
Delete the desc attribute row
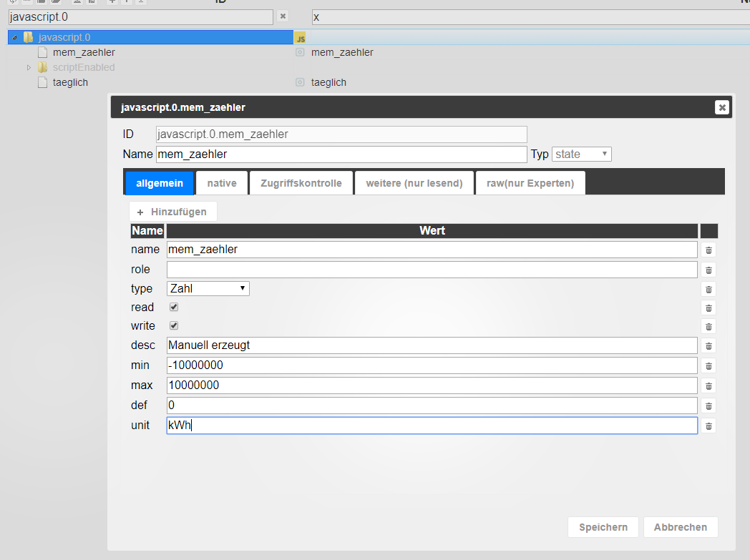[708, 346]
